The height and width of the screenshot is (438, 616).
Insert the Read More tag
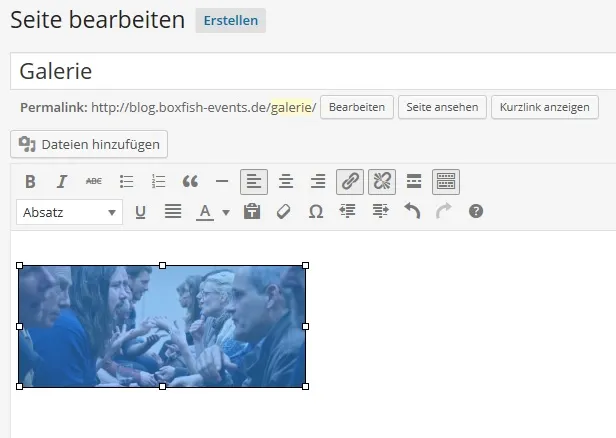(x=414, y=182)
